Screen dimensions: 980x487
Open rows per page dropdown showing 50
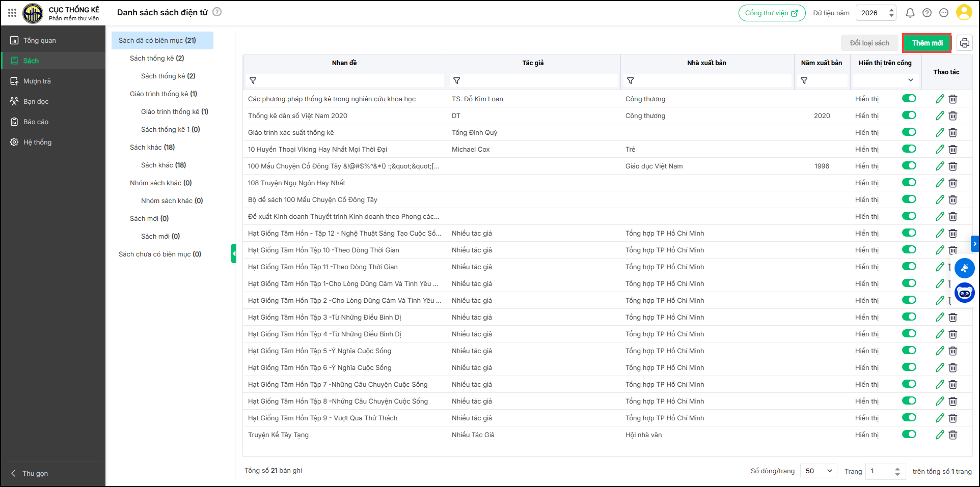tap(819, 471)
